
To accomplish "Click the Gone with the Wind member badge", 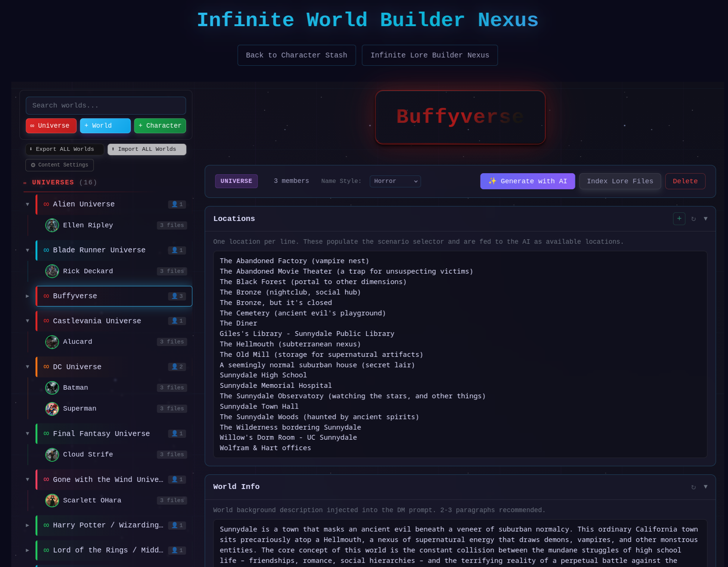I will (x=177, y=479).
